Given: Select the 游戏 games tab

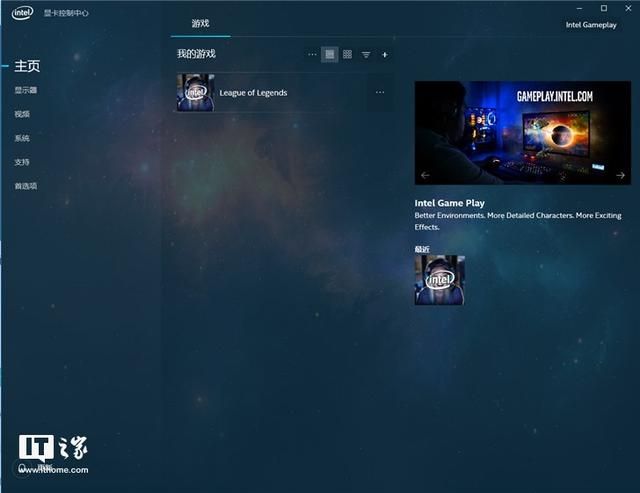Looking at the screenshot, I should point(200,24).
